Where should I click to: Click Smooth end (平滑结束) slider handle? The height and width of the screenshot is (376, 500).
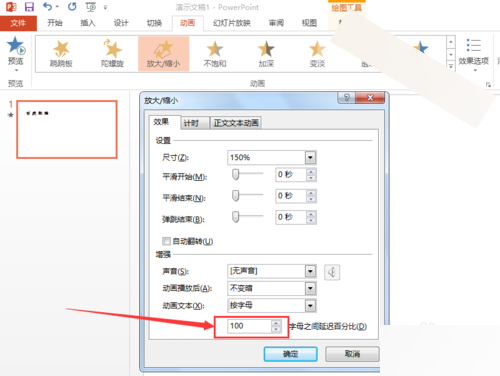click(x=236, y=196)
